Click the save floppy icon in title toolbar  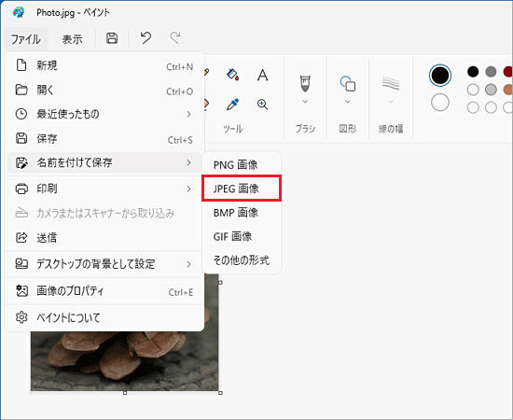[x=112, y=38]
